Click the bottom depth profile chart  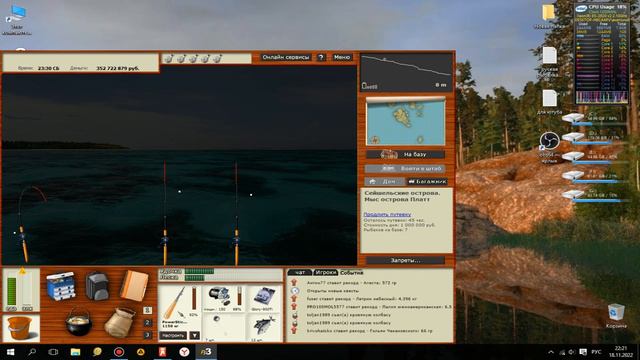[x=406, y=73]
